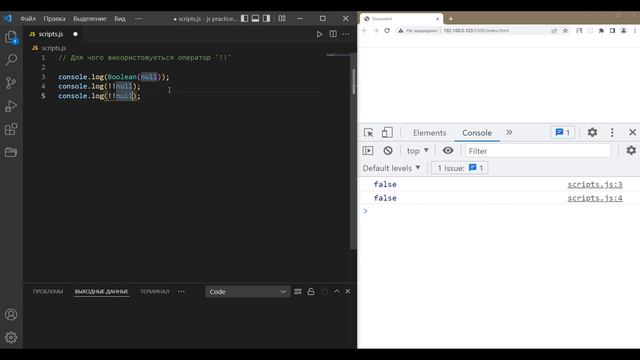Click line 5 of the code
The height and width of the screenshot is (360, 640).
99,96
